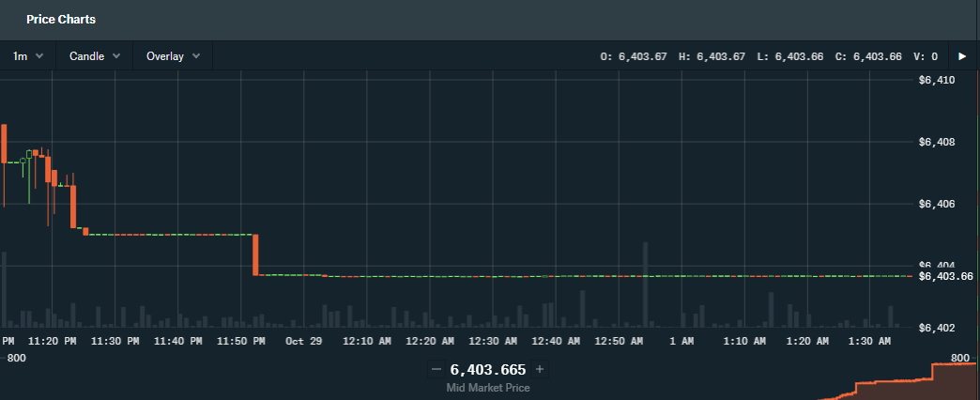Click the 11:50 PM time axis label

click(241, 341)
